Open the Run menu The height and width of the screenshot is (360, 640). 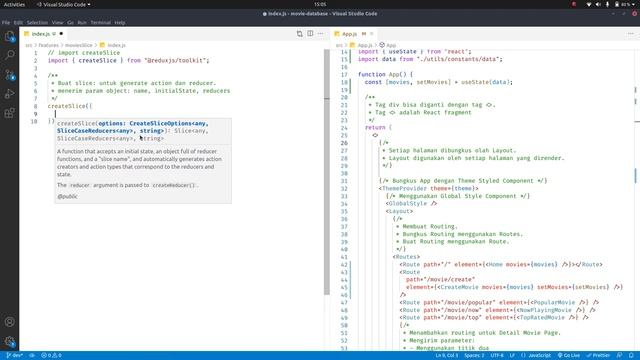click(x=82, y=22)
